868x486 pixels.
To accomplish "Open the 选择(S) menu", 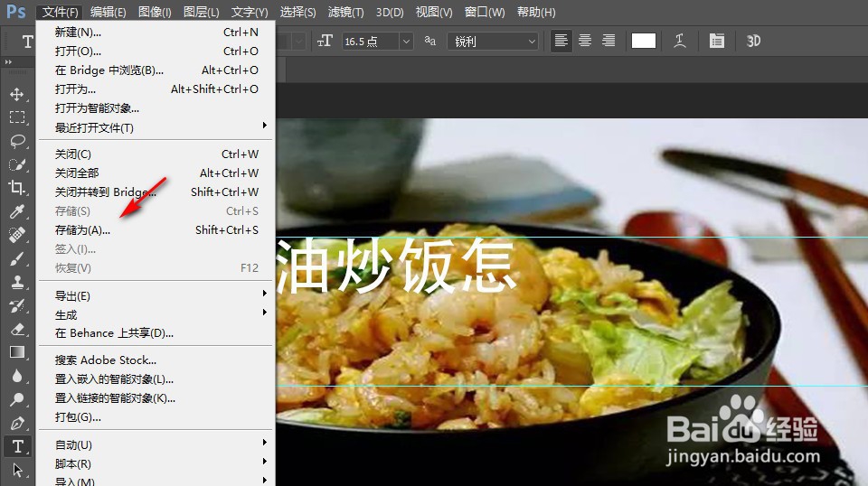I will coord(297,12).
